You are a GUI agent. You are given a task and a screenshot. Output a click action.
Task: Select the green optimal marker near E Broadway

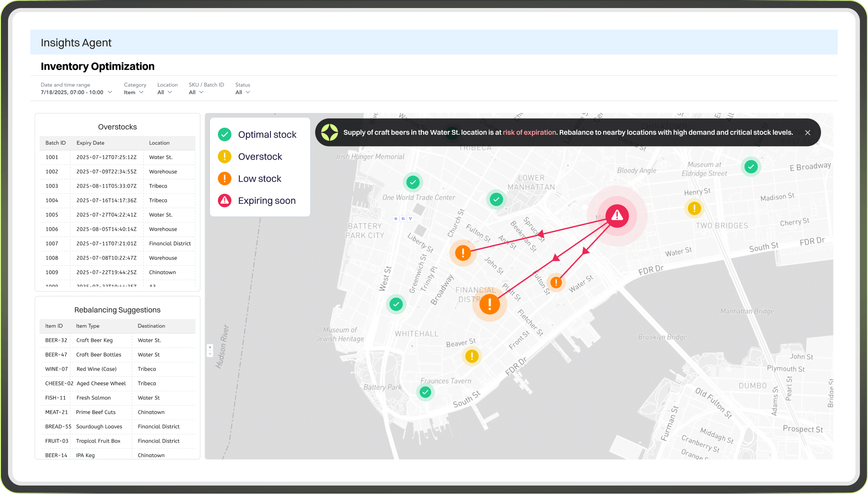pyautogui.click(x=751, y=166)
